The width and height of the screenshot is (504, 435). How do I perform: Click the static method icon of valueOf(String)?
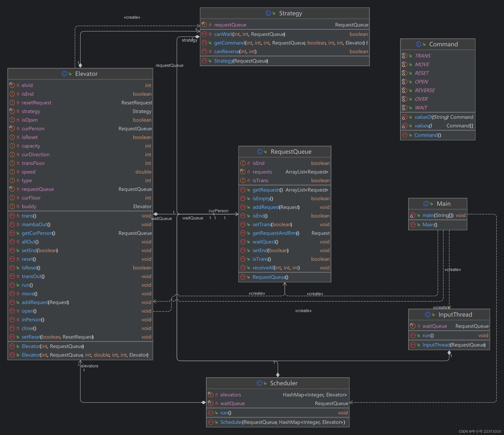[x=404, y=117]
